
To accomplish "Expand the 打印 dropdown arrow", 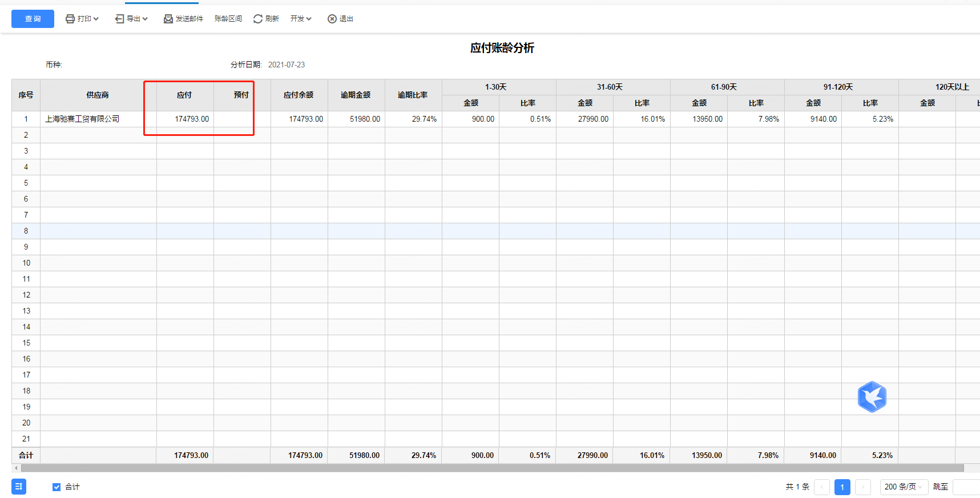I will [x=96, y=19].
